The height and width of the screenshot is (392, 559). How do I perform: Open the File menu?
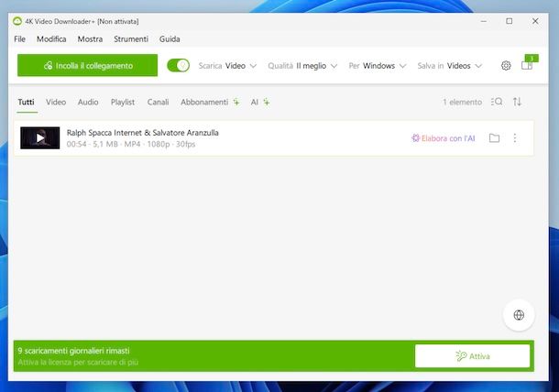[x=19, y=39]
